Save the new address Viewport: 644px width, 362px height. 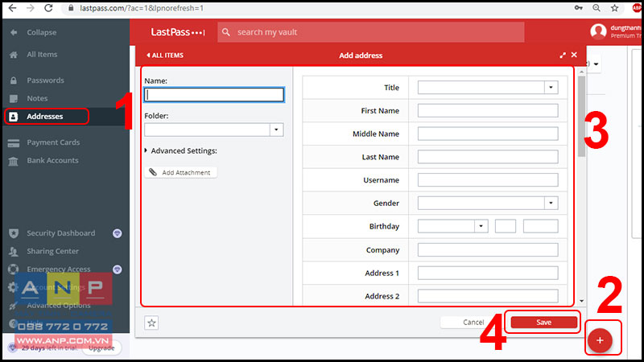tap(543, 323)
